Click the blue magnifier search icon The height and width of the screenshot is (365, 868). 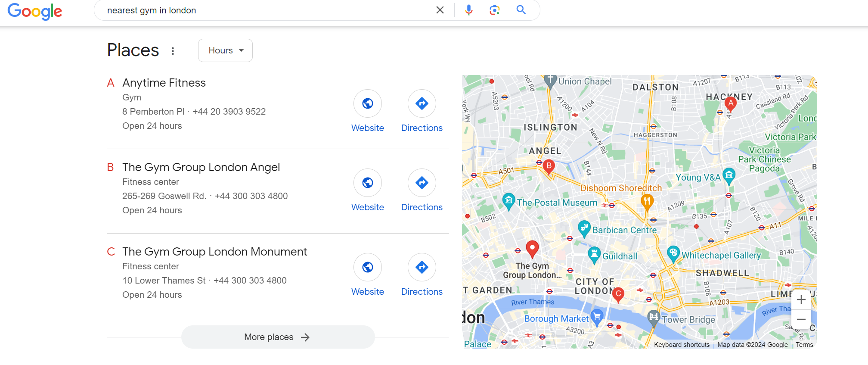[521, 10]
